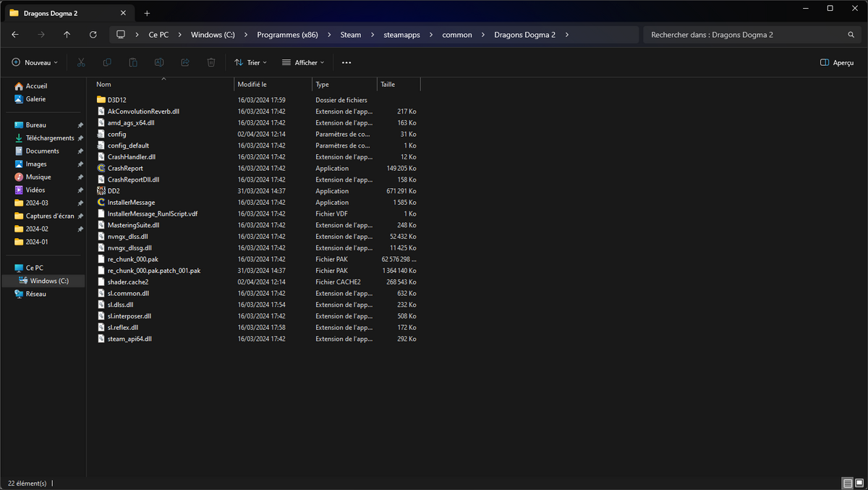The image size is (868, 490).
Task: Open Captures d'écran pinned folder
Action: click(x=49, y=216)
